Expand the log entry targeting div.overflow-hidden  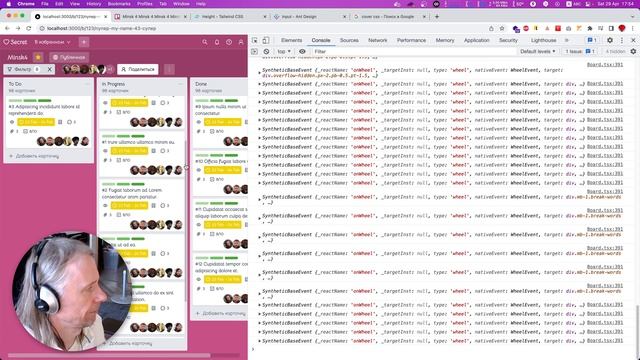259,73
